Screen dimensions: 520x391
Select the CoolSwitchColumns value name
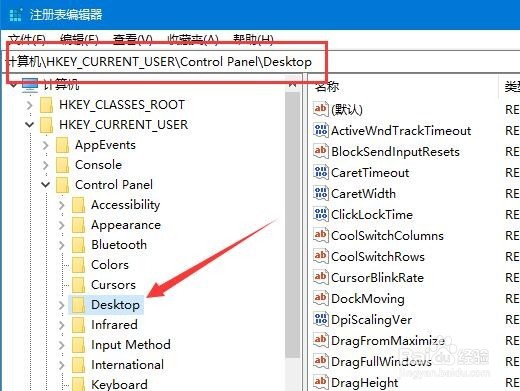tap(387, 235)
